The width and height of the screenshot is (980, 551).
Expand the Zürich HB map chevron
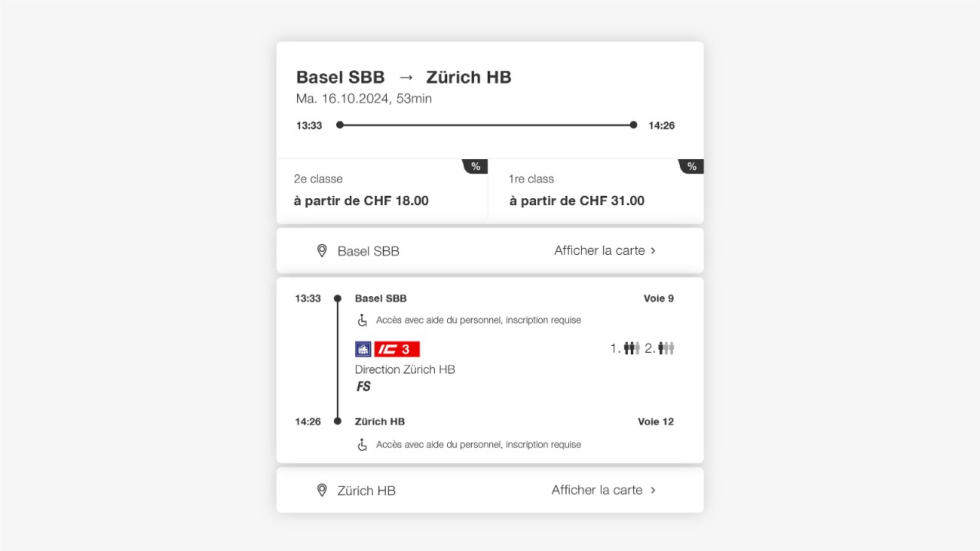(x=653, y=491)
